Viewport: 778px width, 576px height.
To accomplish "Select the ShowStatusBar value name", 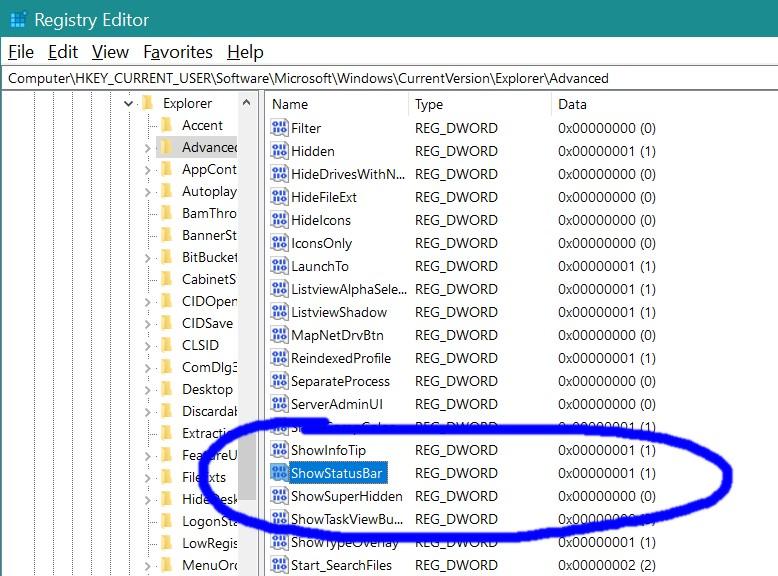I will (336, 473).
